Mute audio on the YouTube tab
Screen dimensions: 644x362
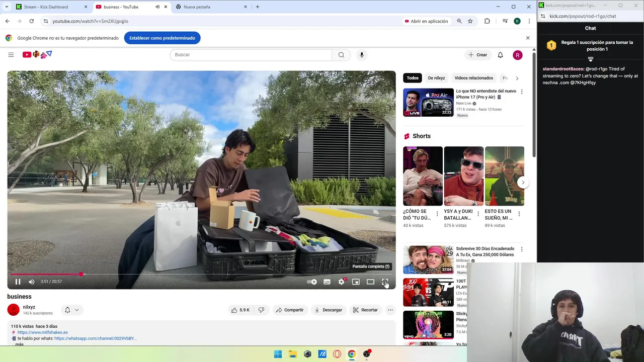[x=157, y=7]
